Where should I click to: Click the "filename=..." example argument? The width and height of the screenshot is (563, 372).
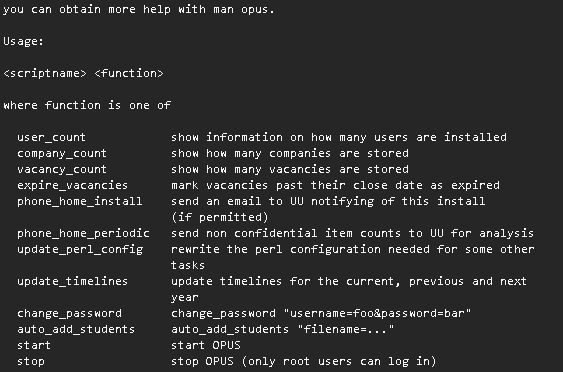click(x=346, y=329)
